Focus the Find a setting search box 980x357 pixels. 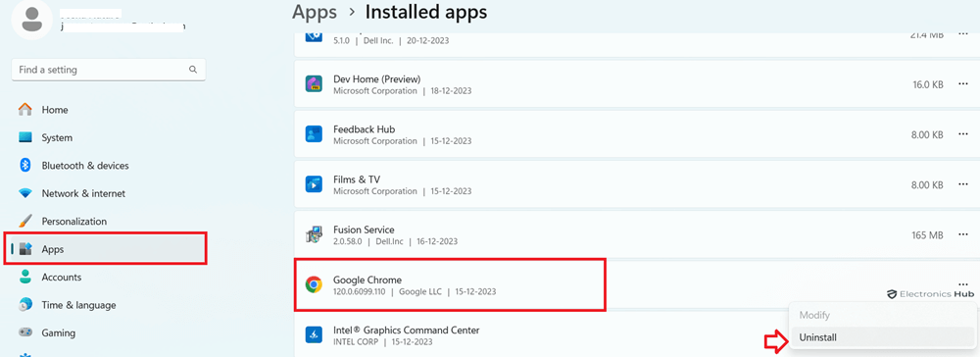click(108, 70)
